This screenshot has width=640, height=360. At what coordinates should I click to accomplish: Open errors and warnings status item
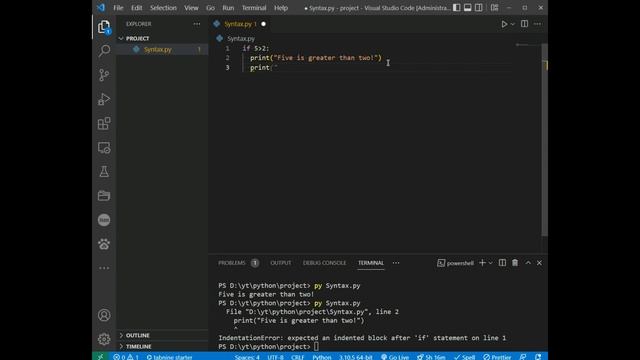[126, 357]
